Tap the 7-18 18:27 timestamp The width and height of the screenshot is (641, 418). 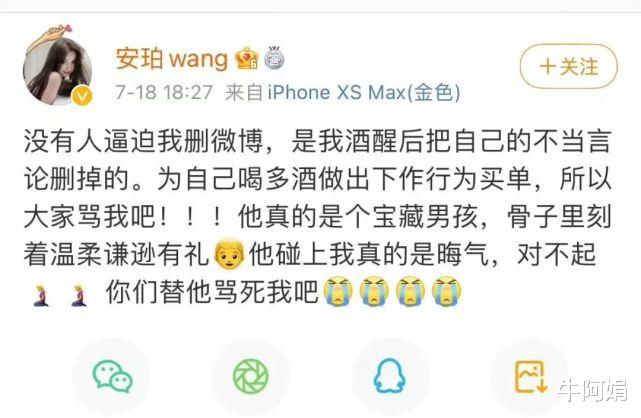tap(164, 92)
